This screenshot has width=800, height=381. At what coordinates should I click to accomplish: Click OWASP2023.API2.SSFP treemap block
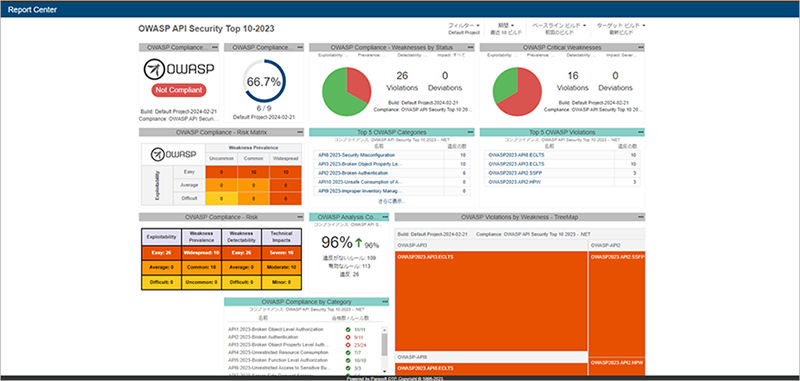(x=616, y=303)
